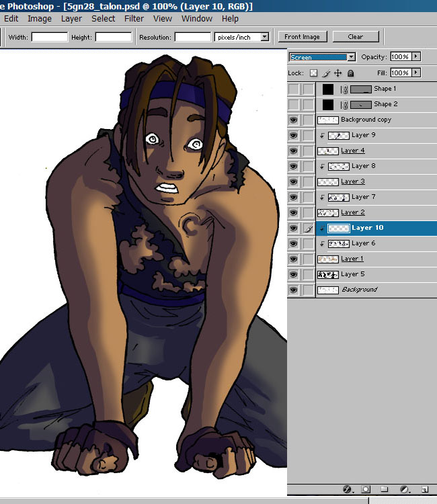Open the blend mode dropdown showing Screen
The height and width of the screenshot is (504, 437).
pos(322,57)
